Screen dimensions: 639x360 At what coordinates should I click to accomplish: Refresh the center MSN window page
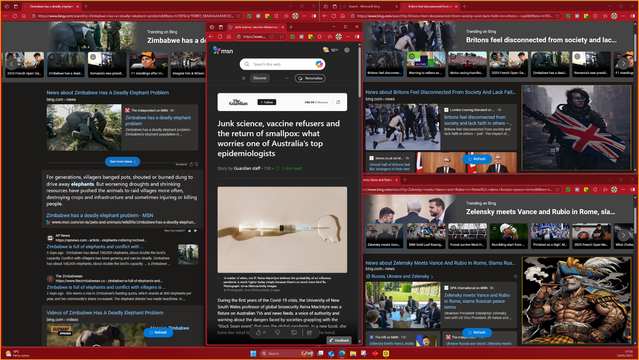220,37
